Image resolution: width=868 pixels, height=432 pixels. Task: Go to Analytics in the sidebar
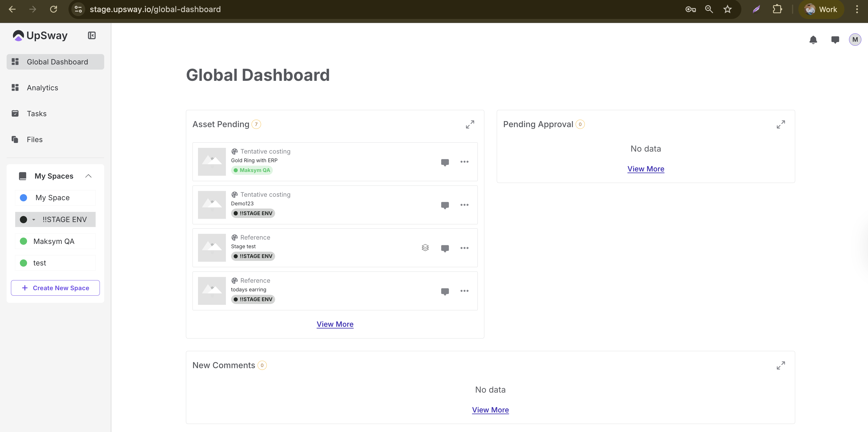point(43,88)
